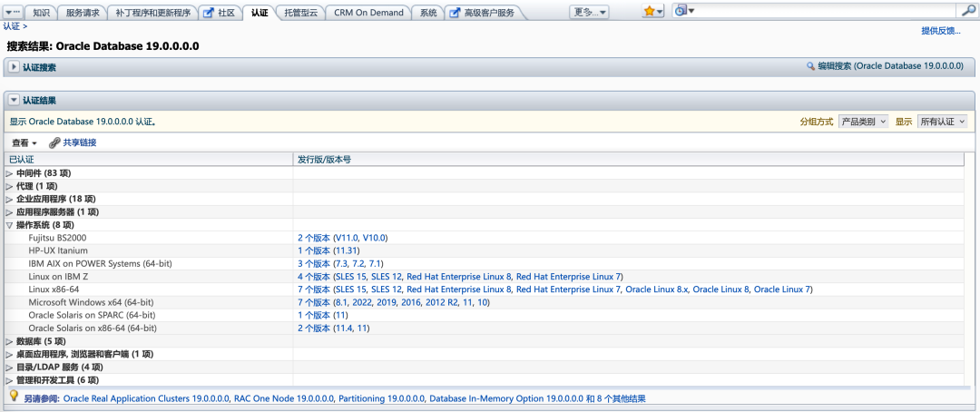Click 编辑搜索 (Oracle Database 19.0.0.0.0) link
This screenshot has height=412, width=980.
coord(891,65)
